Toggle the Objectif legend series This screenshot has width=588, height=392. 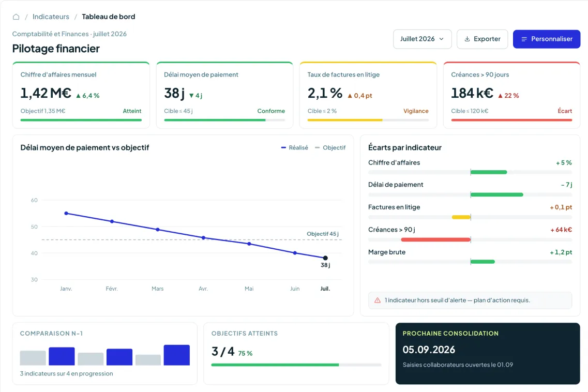click(330, 147)
